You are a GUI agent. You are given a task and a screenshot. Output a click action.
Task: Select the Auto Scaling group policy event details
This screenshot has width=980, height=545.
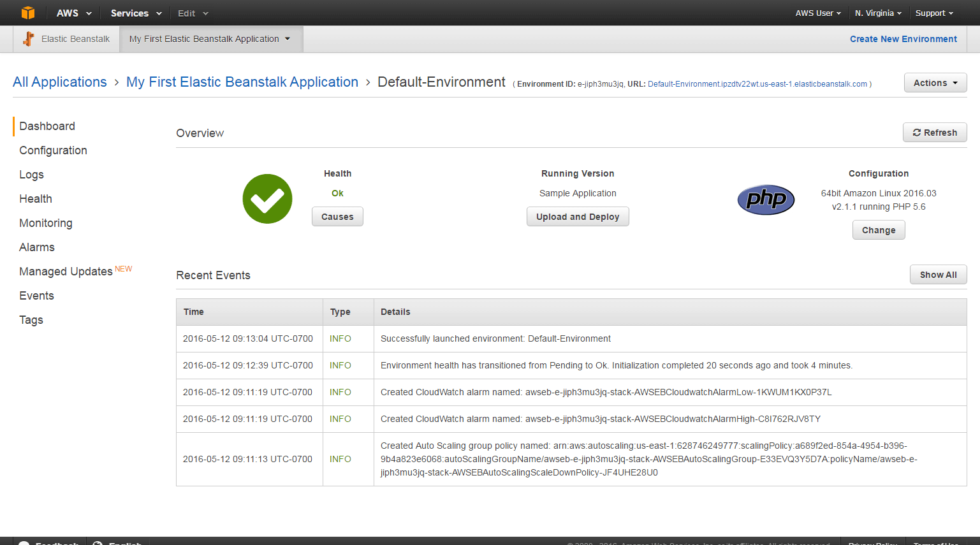click(649, 459)
